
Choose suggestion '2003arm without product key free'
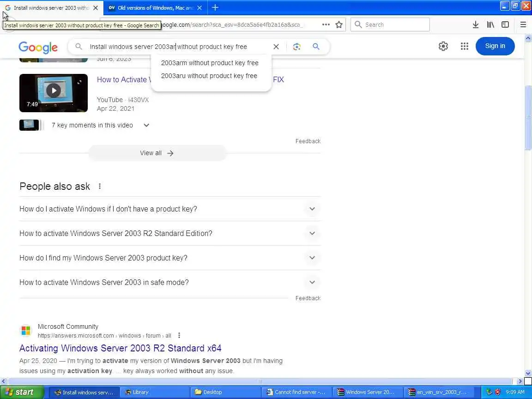click(x=210, y=63)
